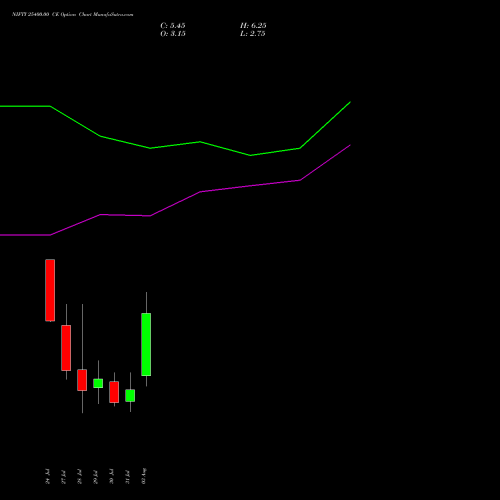Image resolution: width=500 pixels, height=500 pixels.
Task: Select the red candle for 28 Jul
Action: tap(82, 380)
